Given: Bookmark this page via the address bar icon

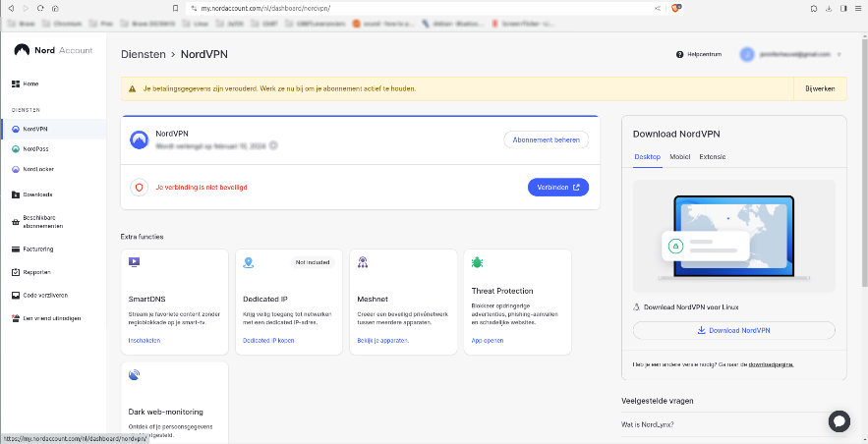Looking at the screenshot, I should [176, 8].
